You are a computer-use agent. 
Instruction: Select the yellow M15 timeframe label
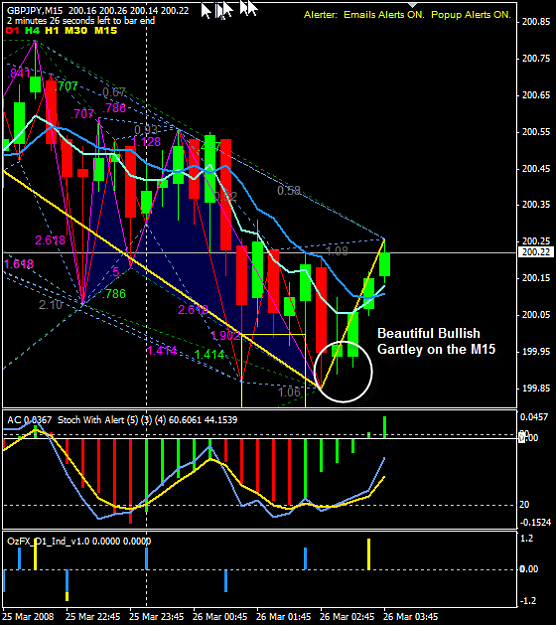pyautogui.click(x=105, y=30)
